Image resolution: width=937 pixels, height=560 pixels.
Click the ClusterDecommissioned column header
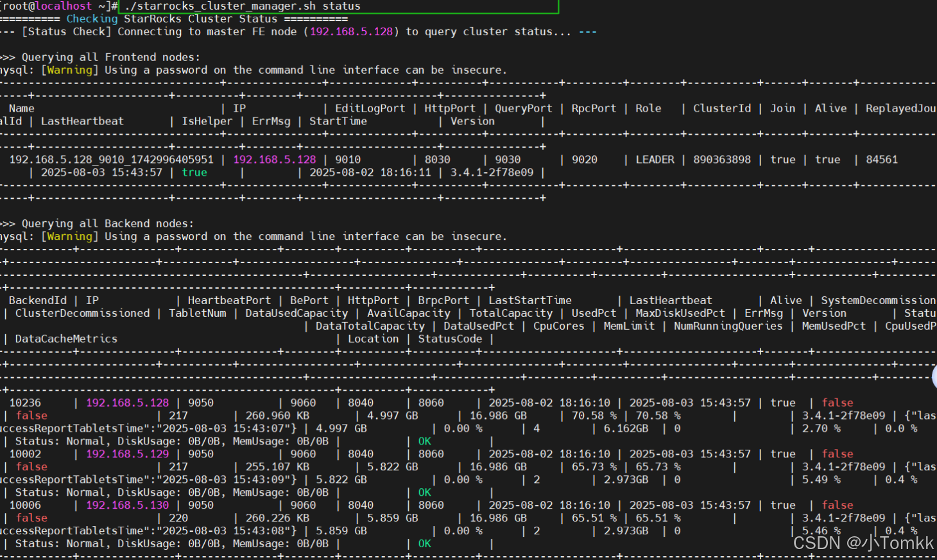pos(82,314)
